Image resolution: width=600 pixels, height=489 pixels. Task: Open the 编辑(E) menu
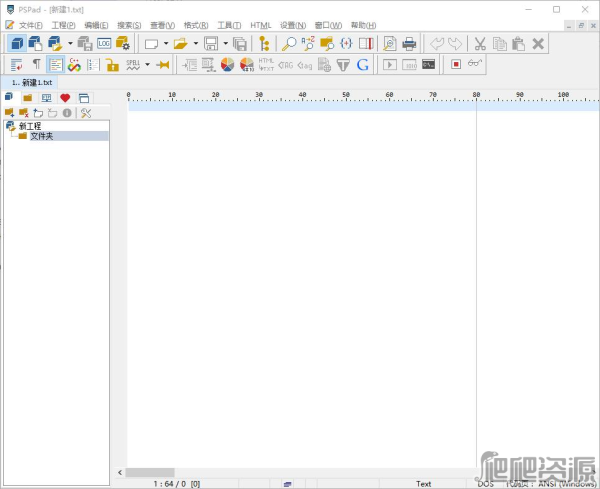(96, 25)
